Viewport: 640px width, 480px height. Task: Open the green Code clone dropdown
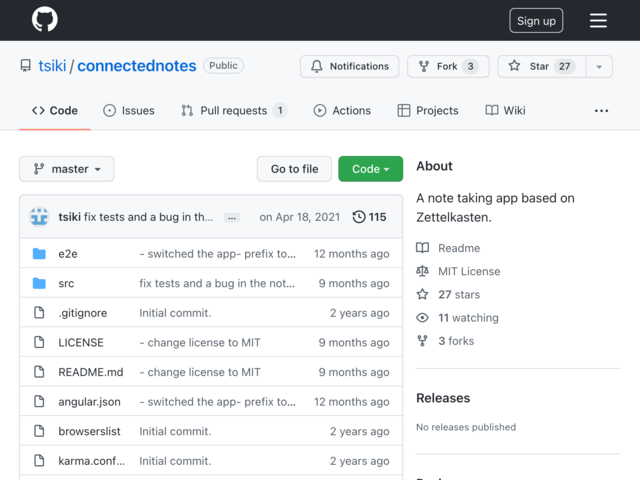(371, 169)
